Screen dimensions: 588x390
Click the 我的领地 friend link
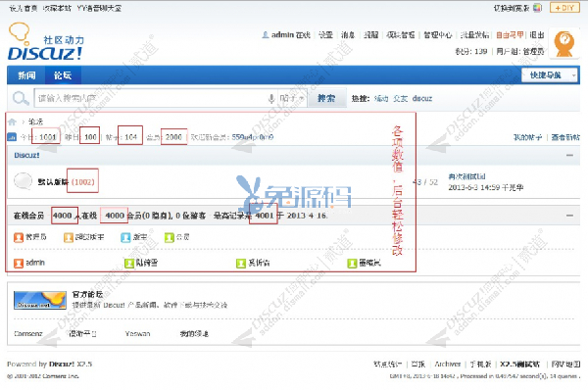pyautogui.click(x=194, y=334)
